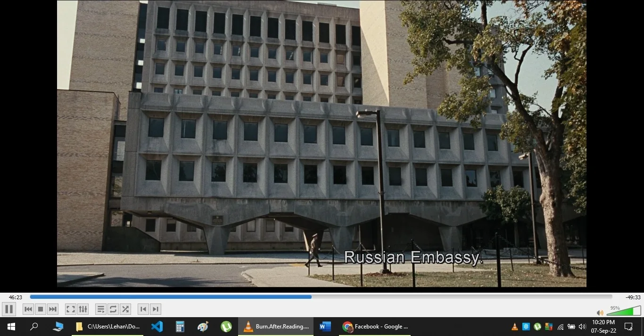Open uTorrent from the taskbar
Viewport: 644px width, 336px height.
[226, 326]
